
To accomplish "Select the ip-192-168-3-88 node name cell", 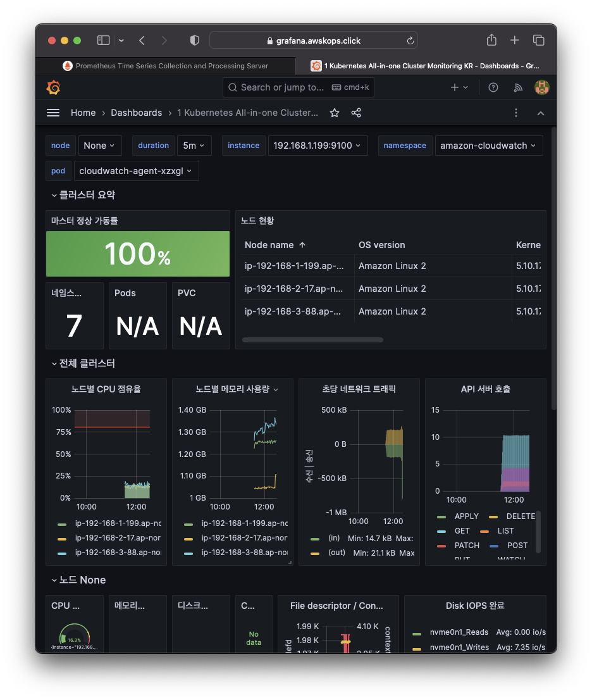I will [297, 311].
